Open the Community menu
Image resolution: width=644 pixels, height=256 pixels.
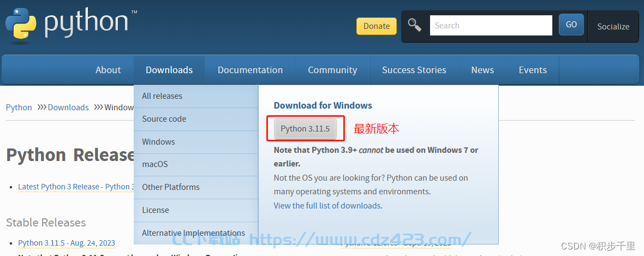332,70
